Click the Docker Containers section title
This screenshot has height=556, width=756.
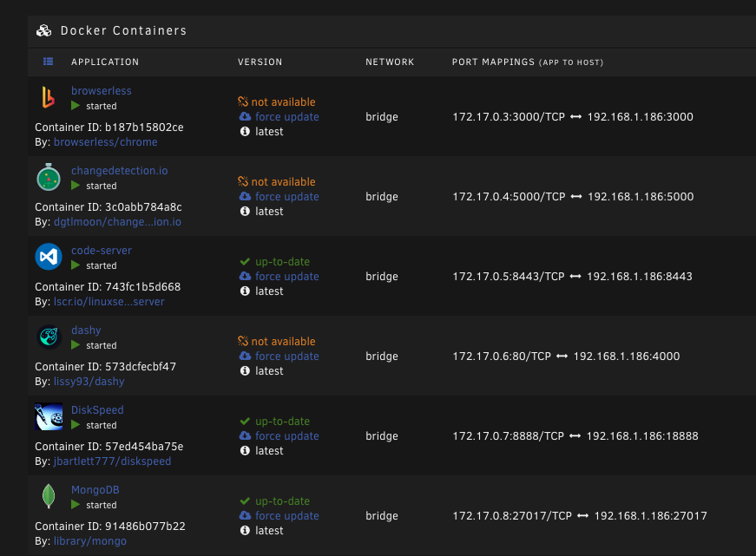pyautogui.click(x=123, y=30)
